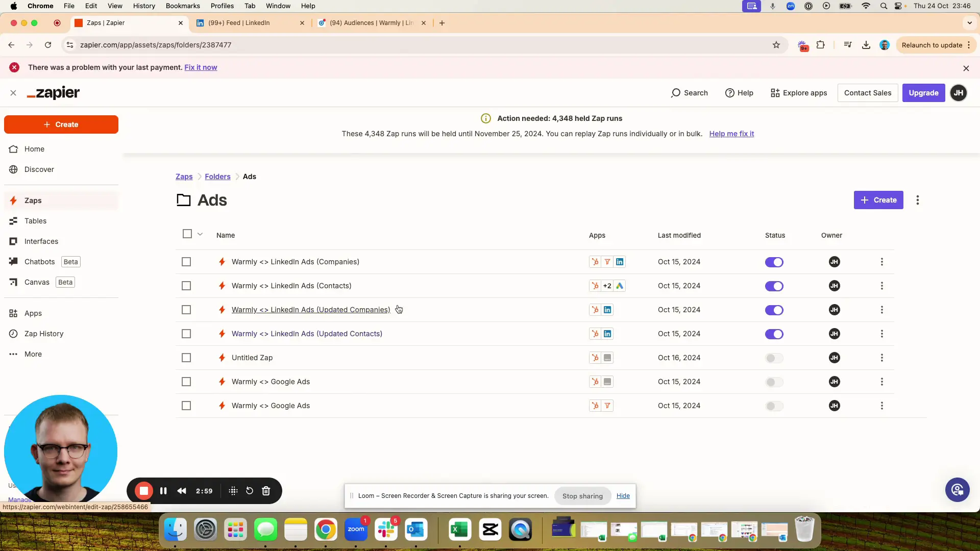Select all zaps with header checkbox
980x551 pixels.
[187, 234]
